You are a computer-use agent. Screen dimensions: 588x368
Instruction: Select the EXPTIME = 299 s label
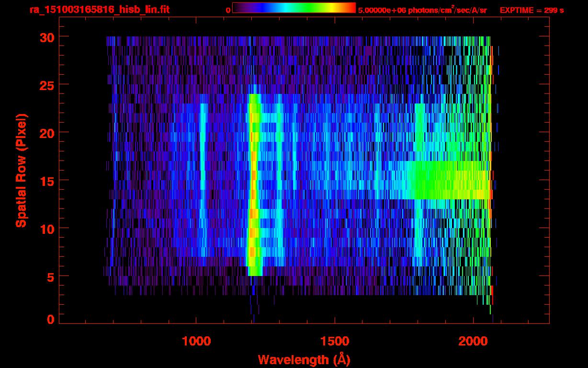tap(531, 10)
